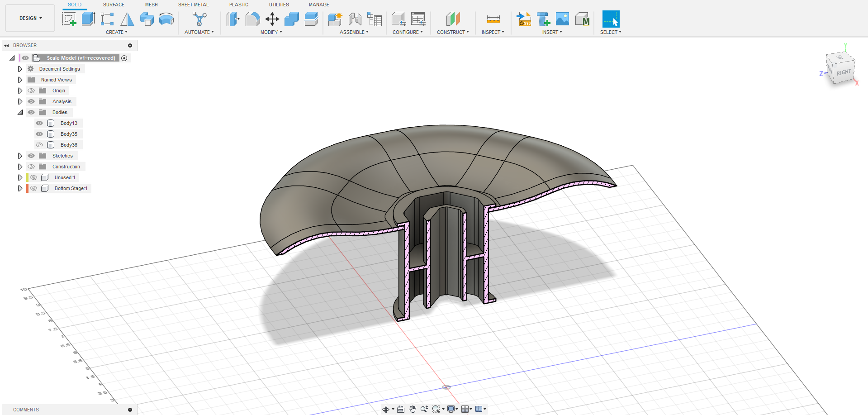Select the Revolve tool icon
Image resolution: width=868 pixels, height=415 pixels.
[x=147, y=19]
